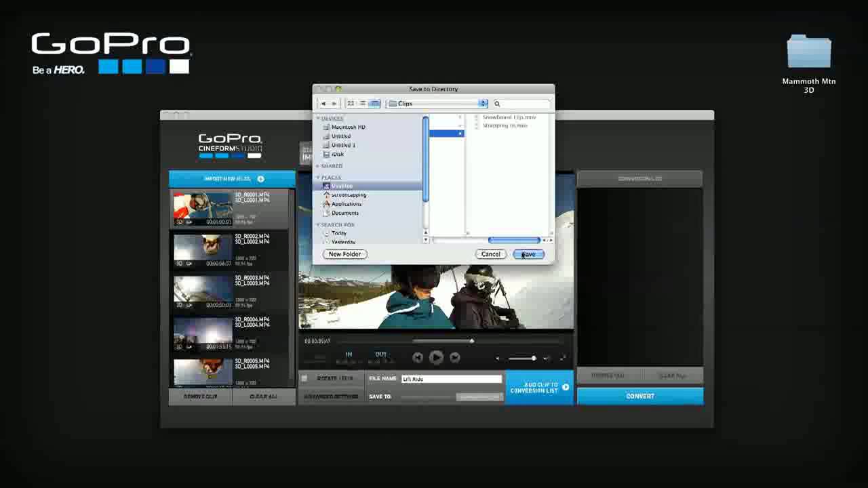Viewport: 868px width, 488px height.
Task: Click the save dialog sidebar vertical scrollbar
Action: 425,159
